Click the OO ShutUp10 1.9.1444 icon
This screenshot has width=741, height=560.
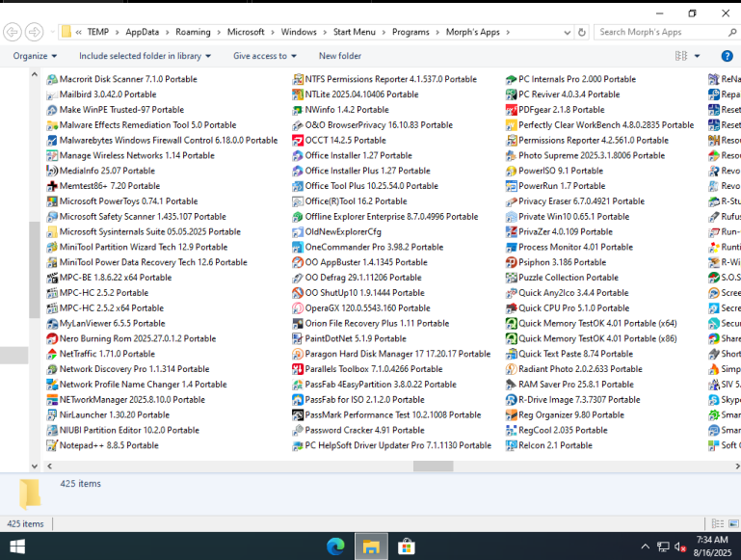coord(298,293)
